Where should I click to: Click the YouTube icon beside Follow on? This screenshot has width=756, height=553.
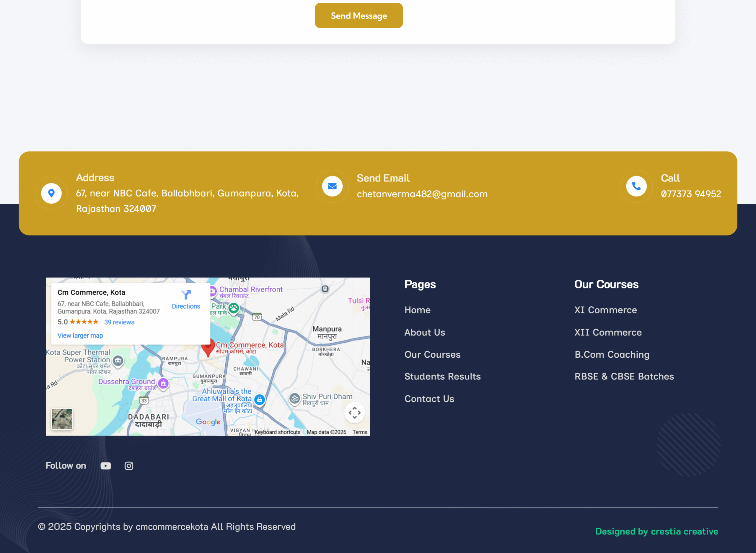coord(105,466)
